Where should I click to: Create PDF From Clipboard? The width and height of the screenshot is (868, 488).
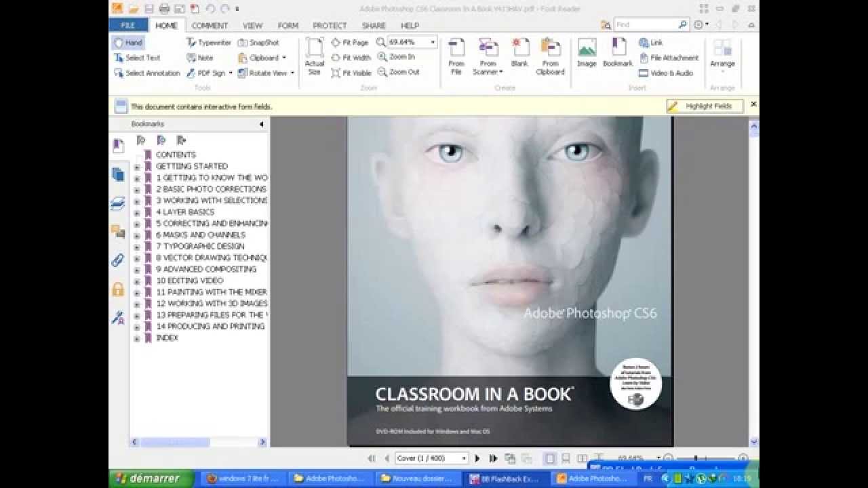tap(551, 56)
